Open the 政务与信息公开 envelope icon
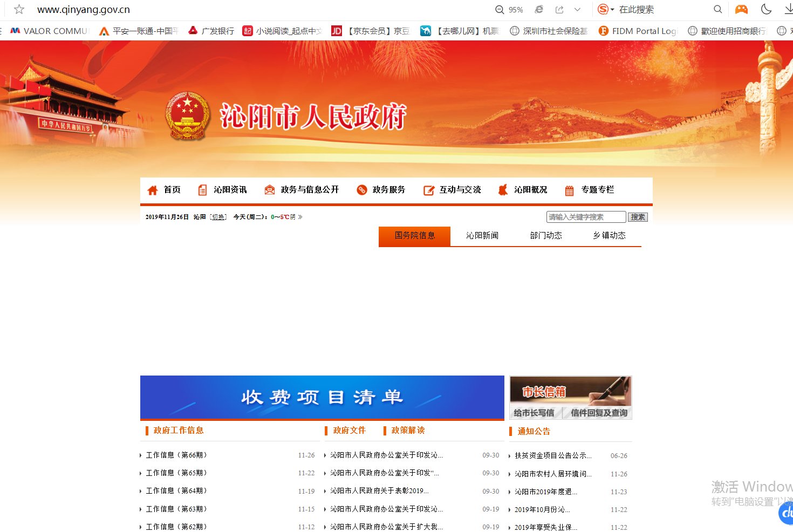This screenshot has height=532, width=793. (269, 189)
